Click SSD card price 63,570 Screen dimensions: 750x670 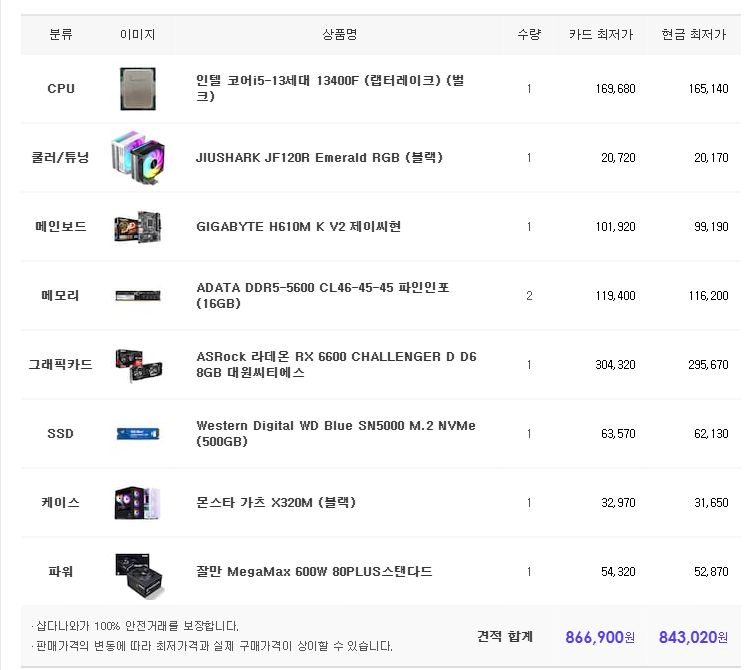[x=618, y=433]
